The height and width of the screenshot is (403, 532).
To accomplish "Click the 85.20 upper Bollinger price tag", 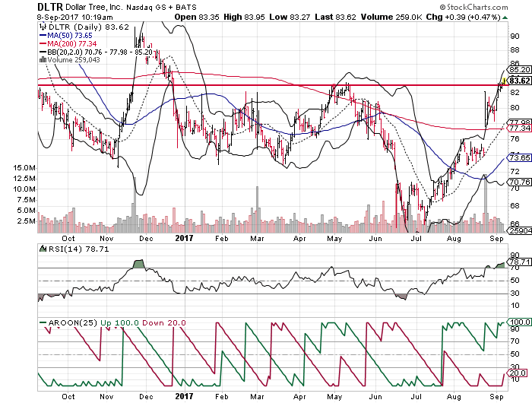I will point(519,70).
